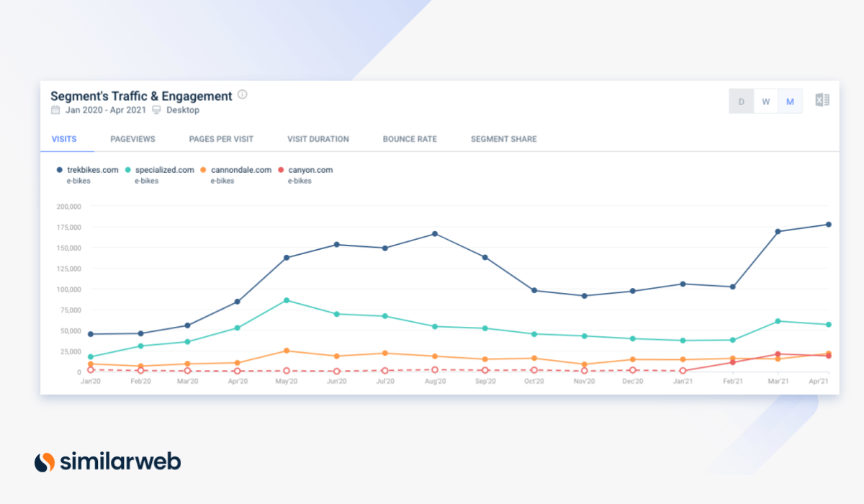Click the Similarweb logo

(x=108, y=462)
